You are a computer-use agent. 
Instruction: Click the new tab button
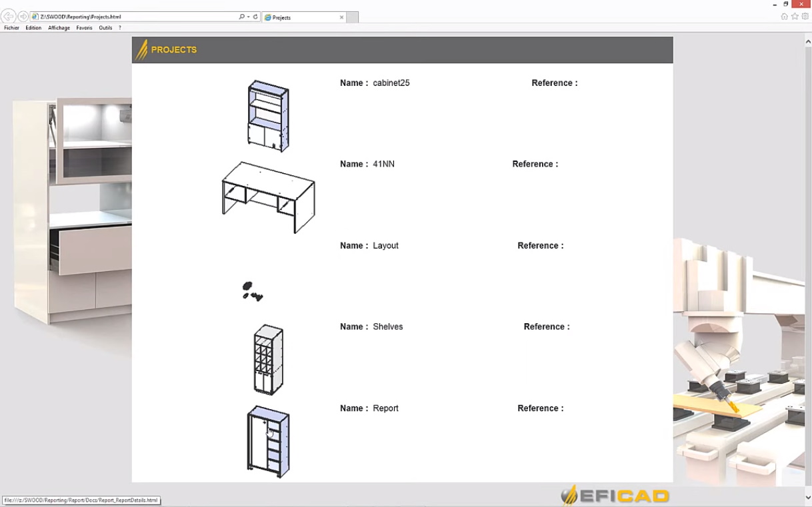click(x=353, y=17)
